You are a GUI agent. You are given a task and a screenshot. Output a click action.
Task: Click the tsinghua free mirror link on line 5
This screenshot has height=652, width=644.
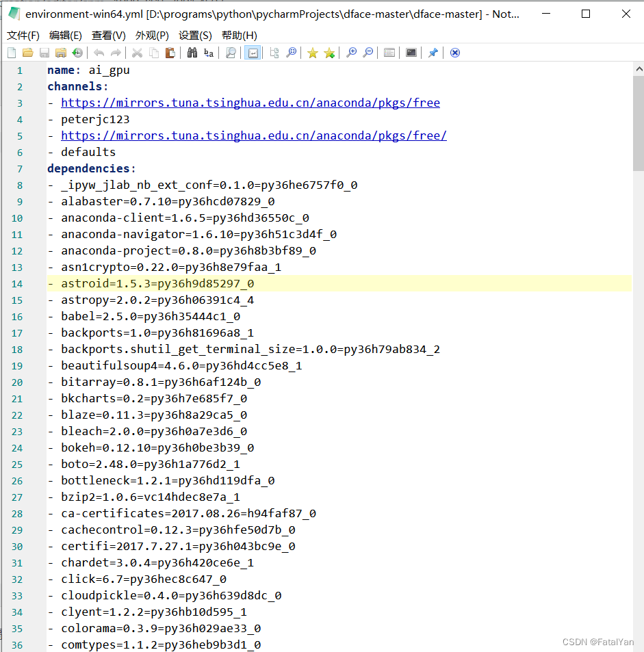(253, 135)
